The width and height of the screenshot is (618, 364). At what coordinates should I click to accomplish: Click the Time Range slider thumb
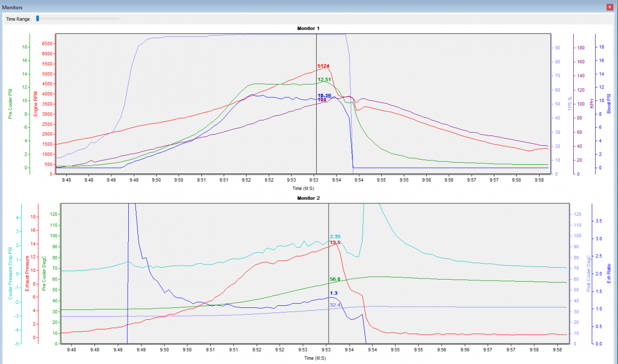(x=38, y=19)
